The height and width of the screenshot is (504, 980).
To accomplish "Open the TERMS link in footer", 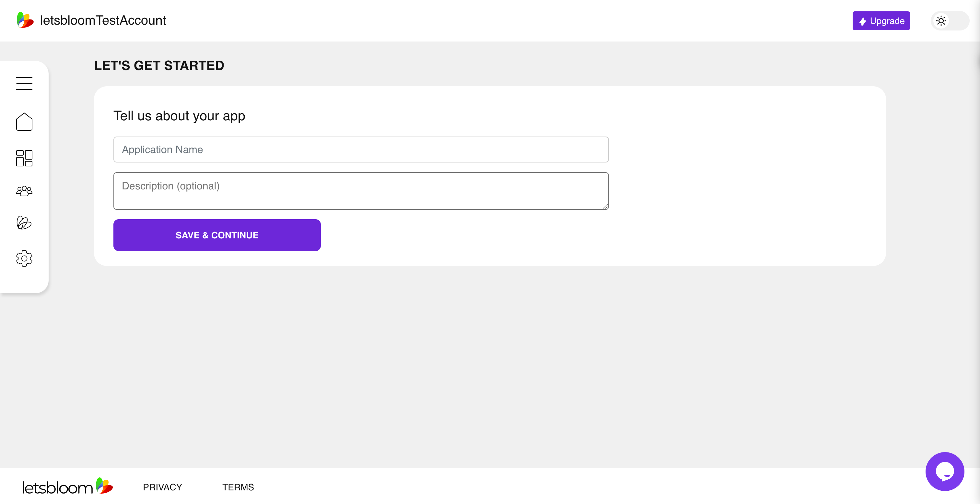I will pyautogui.click(x=238, y=487).
